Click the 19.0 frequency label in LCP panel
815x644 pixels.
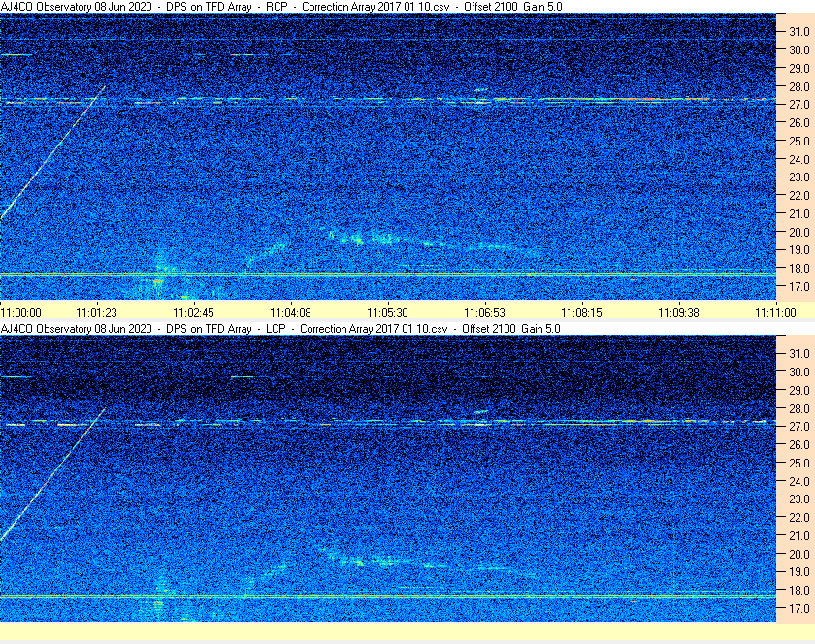(799, 572)
